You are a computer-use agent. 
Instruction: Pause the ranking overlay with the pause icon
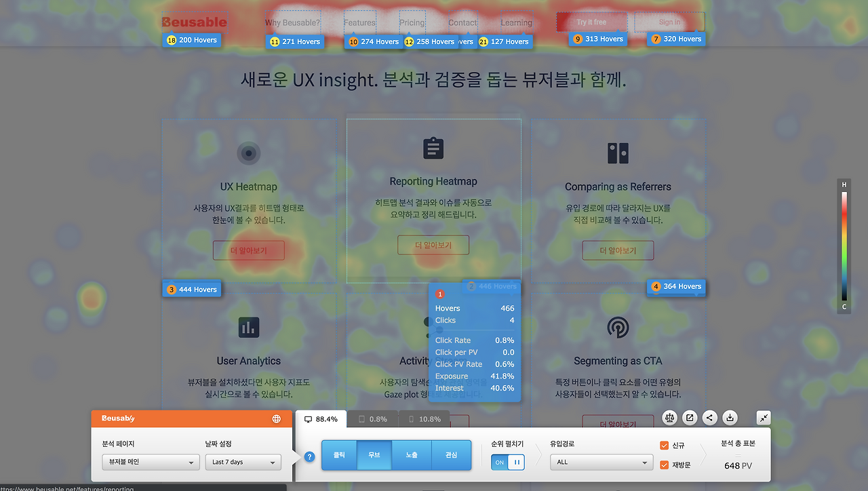[516, 463]
